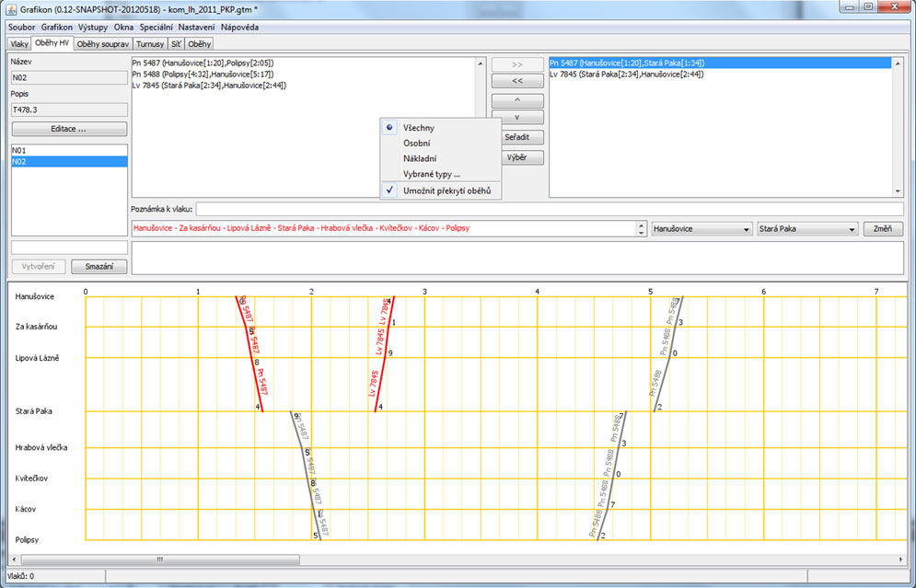Click the Poznámka k vlaku text field
The image size is (916, 588).
(x=550, y=209)
